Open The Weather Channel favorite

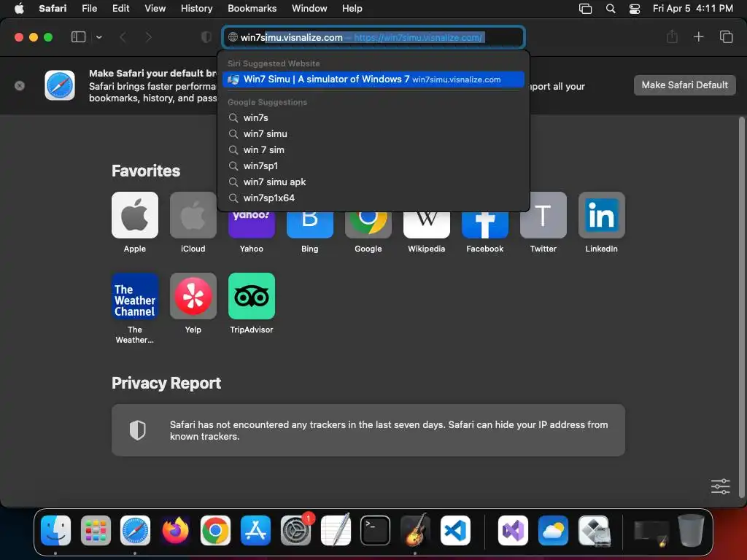coord(135,296)
